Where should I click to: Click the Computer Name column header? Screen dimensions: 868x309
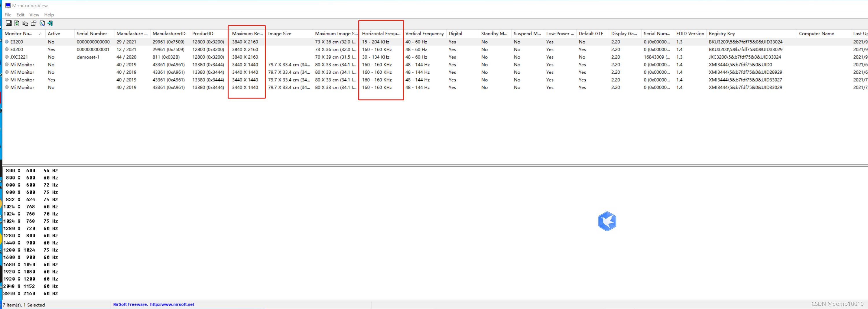click(x=823, y=33)
